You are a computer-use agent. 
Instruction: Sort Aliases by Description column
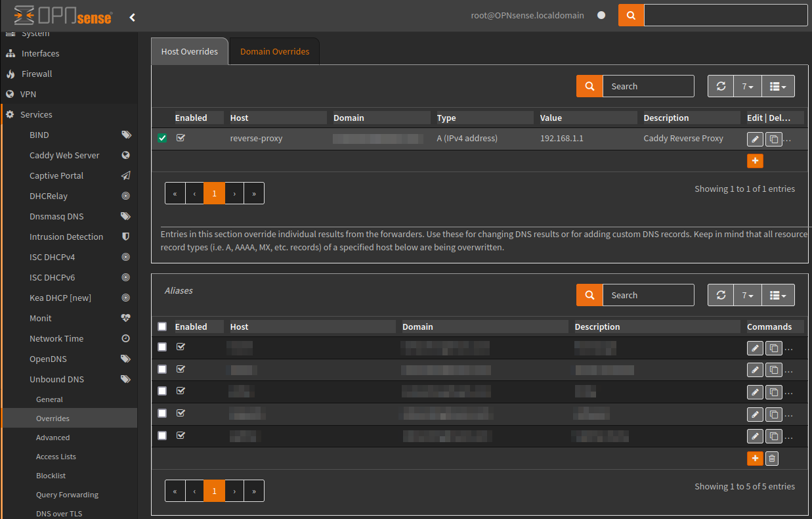click(657, 327)
